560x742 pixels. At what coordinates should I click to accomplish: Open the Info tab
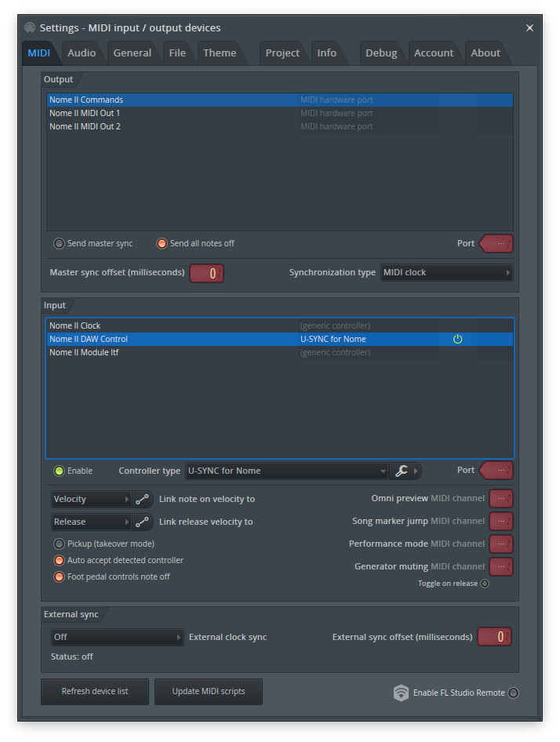326,53
